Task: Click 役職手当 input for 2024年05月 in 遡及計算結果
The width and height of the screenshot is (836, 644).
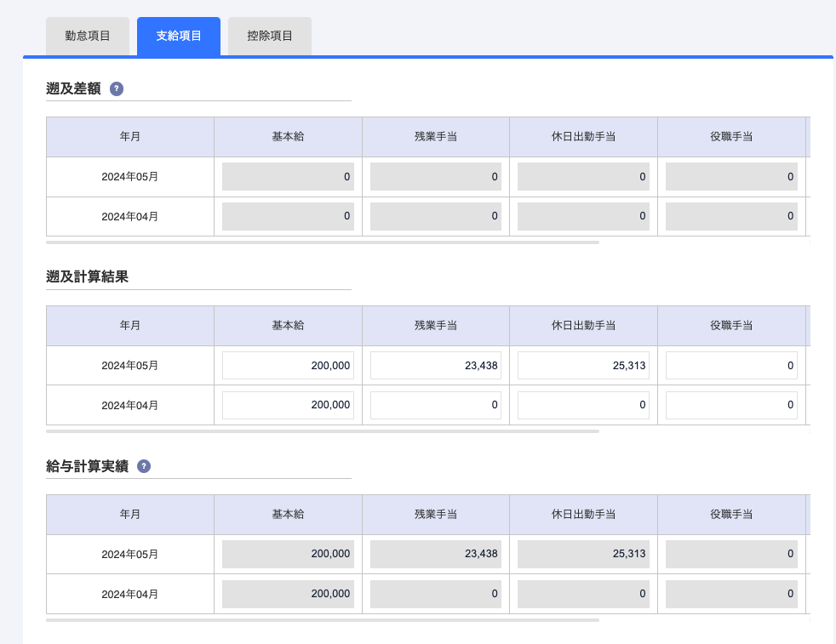Action: pyautogui.click(x=731, y=366)
